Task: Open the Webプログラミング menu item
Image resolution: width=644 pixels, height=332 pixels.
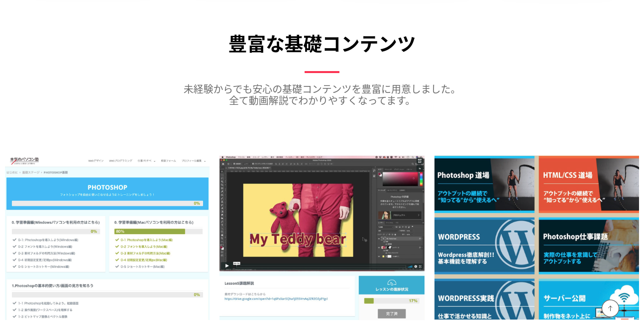Action: pos(121,161)
